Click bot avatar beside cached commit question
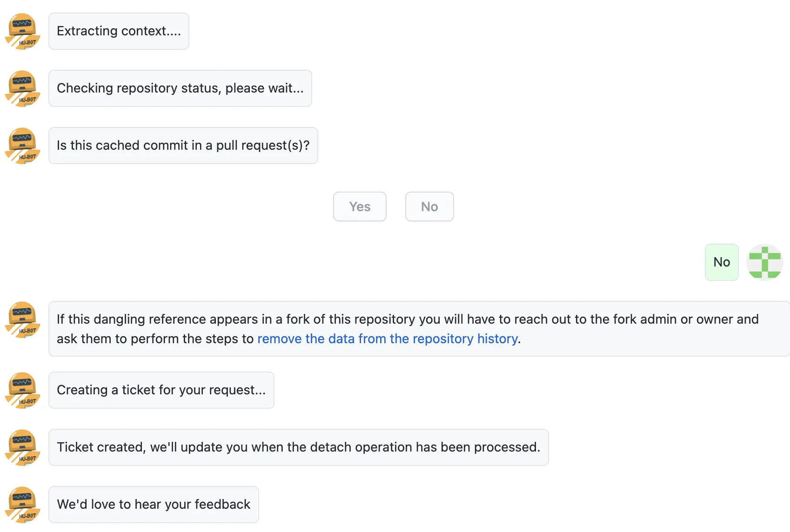 (22, 146)
